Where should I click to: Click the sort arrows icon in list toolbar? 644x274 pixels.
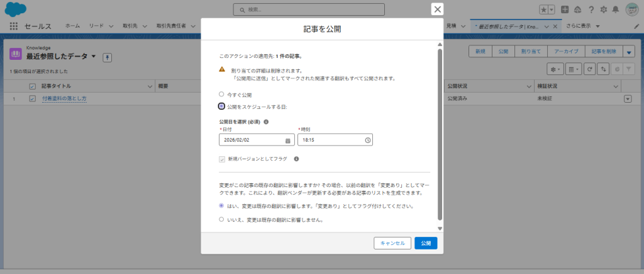click(x=603, y=69)
